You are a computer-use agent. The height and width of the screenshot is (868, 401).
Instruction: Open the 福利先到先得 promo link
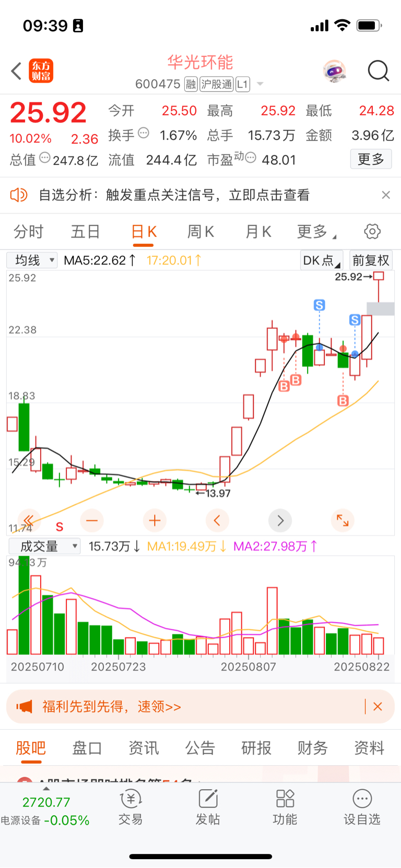(x=112, y=707)
